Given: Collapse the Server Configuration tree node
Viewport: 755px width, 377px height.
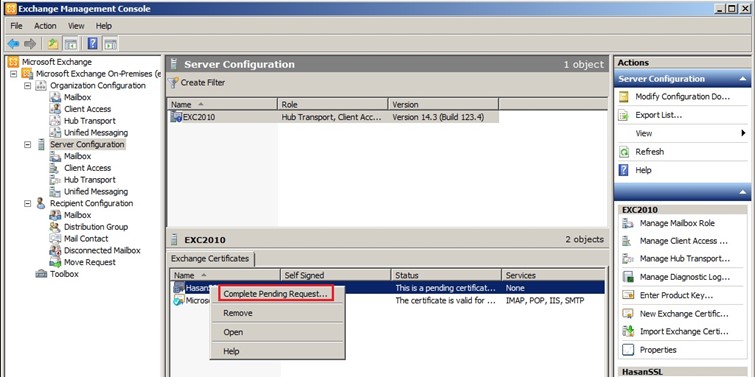Looking at the screenshot, I should tap(27, 144).
